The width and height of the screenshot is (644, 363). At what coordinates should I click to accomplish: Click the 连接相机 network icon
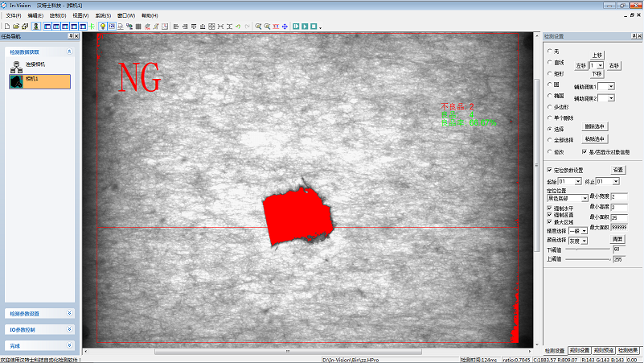tap(15, 64)
